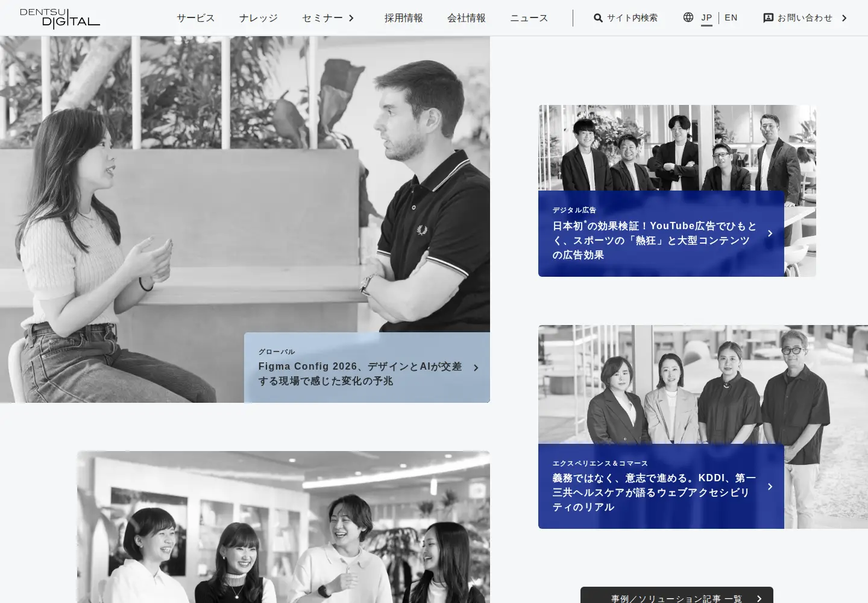The width and height of the screenshot is (868, 603).
Task: Open the Figma Config 2026 article title
Action: pyautogui.click(x=360, y=374)
